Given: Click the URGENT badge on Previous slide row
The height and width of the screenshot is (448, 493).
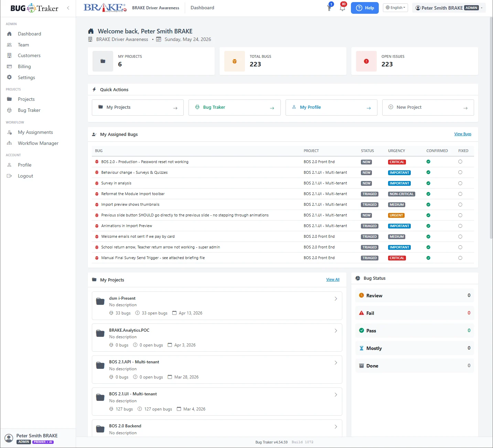Looking at the screenshot, I should (396, 215).
